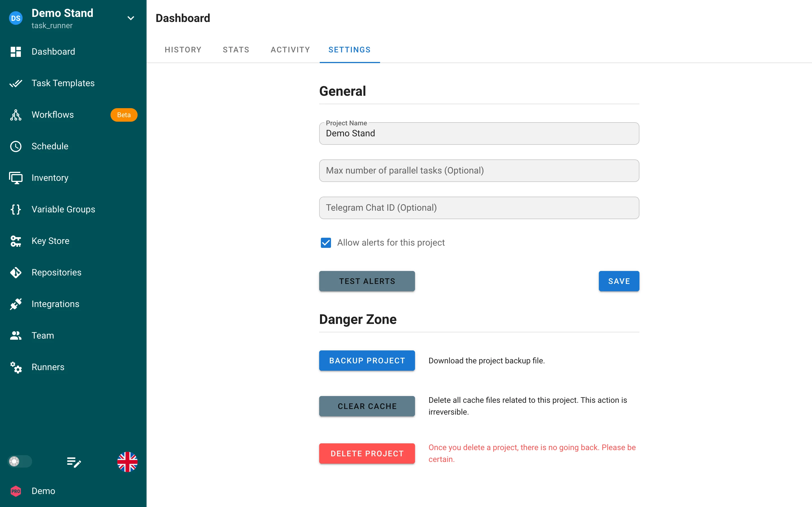
Task: Click the Schedule clock icon
Action: pos(16,146)
